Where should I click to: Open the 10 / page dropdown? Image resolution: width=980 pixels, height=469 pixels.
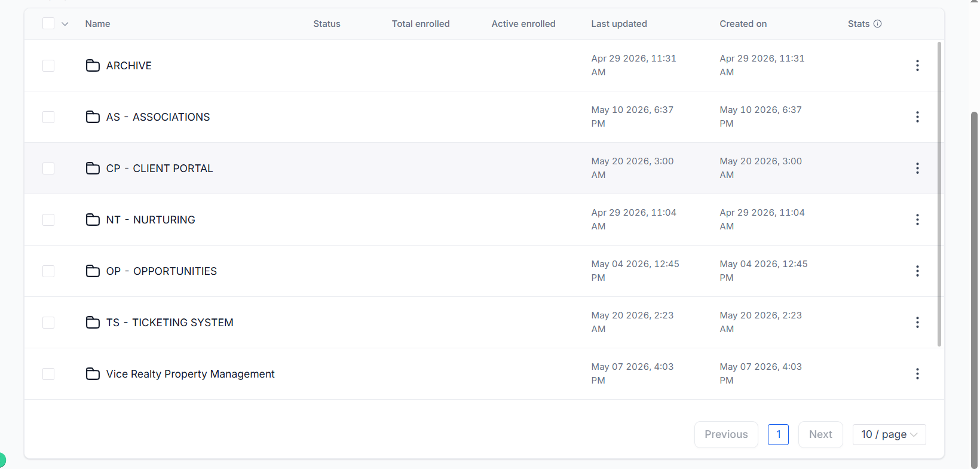click(889, 434)
